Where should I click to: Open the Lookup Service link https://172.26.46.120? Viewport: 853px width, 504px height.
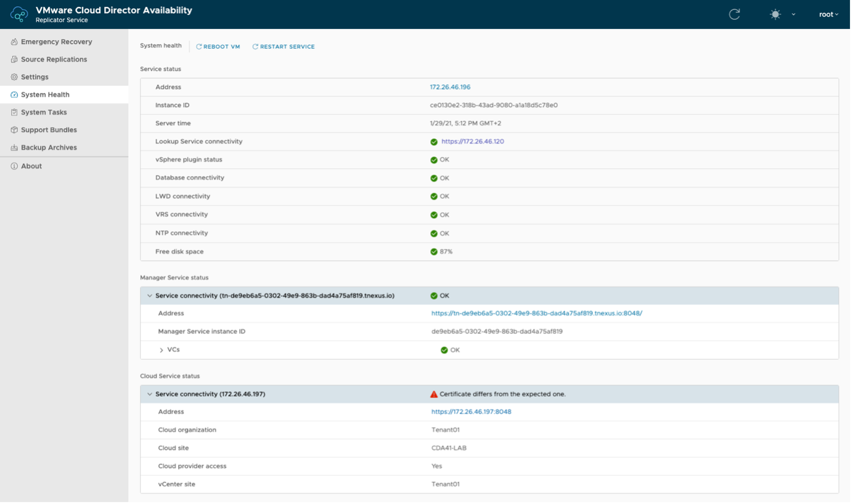point(472,142)
